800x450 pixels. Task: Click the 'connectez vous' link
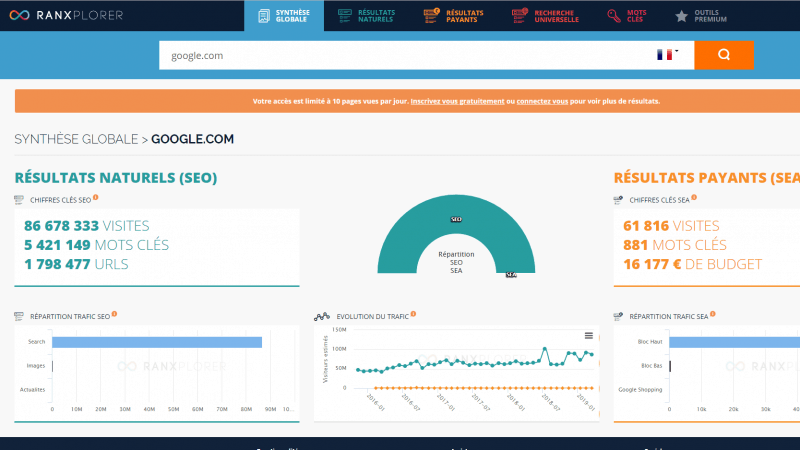[x=544, y=101]
